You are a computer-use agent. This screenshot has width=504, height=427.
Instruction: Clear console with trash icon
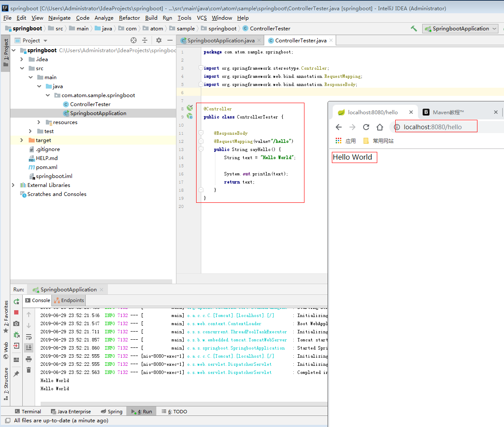(29, 370)
